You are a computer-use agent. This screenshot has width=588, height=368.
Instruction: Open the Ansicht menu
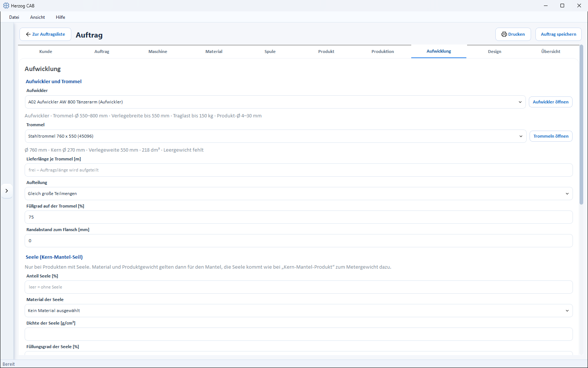tap(37, 17)
